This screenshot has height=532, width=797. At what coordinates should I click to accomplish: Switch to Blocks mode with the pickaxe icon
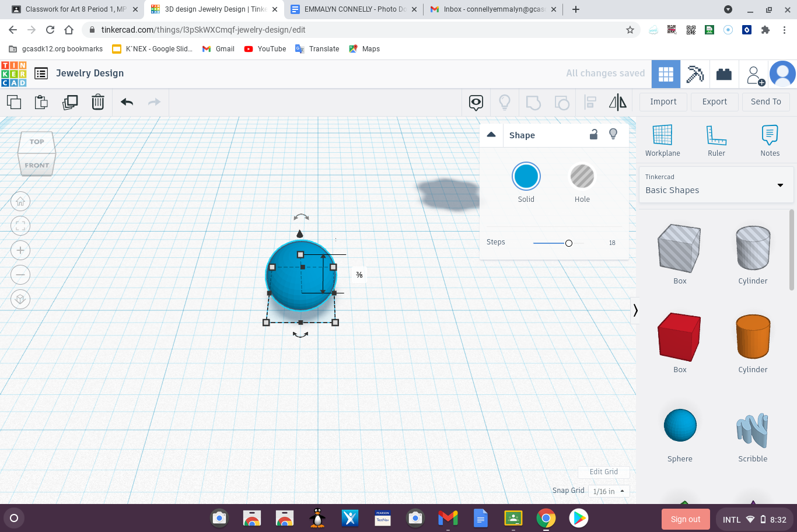click(695, 73)
